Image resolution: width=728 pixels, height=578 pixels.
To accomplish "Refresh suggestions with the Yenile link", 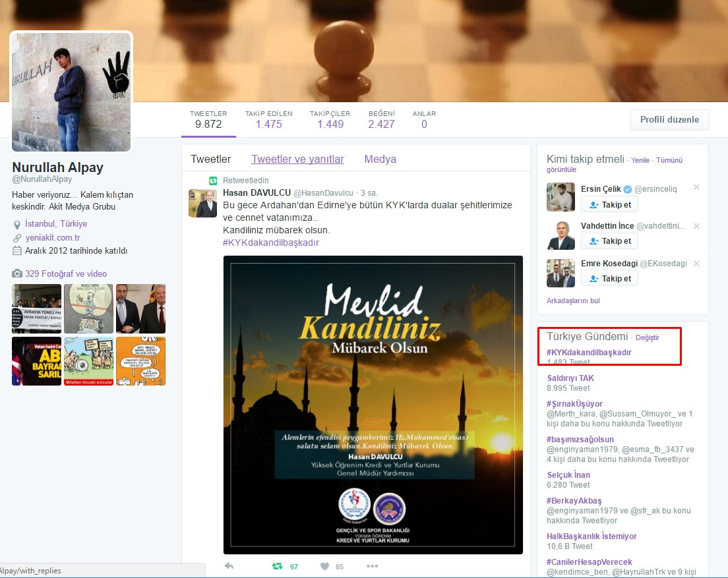I will [x=640, y=161].
